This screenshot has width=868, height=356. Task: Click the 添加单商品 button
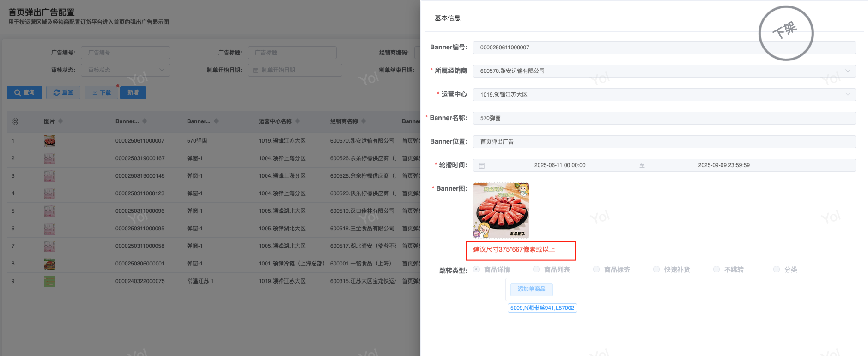click(532, 289)
